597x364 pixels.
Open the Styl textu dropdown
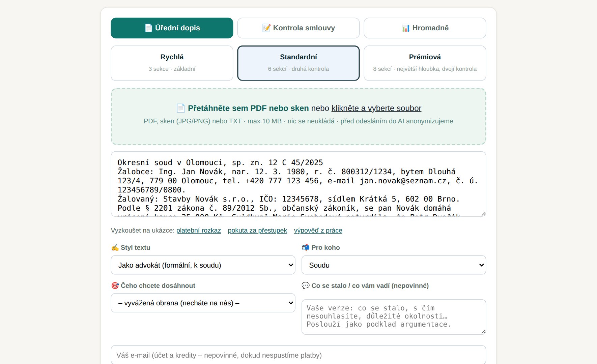click(x=203, y=265)
